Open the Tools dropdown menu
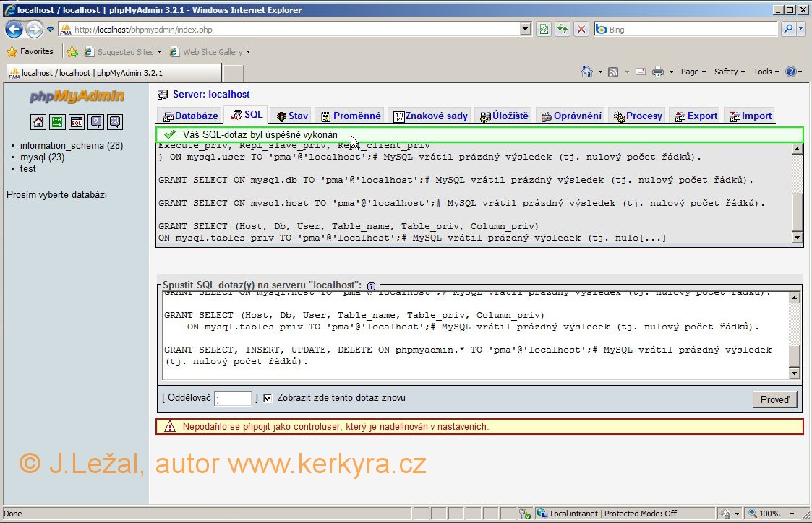 [766, 72]
